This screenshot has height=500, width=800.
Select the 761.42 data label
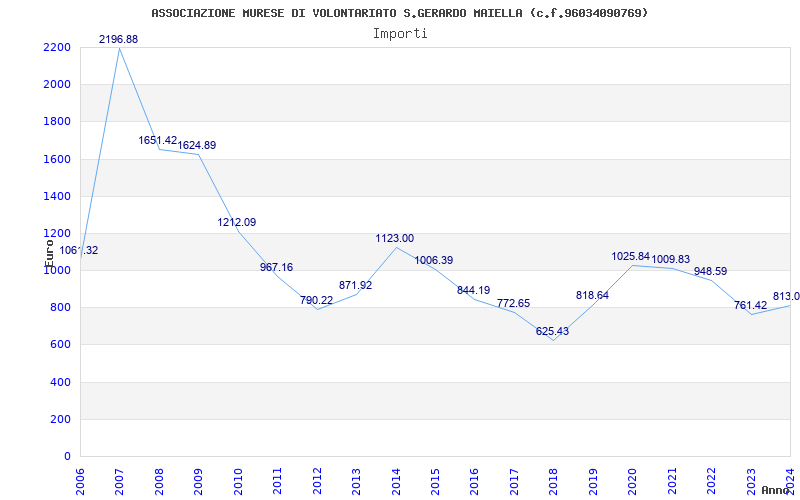tap(751, 306)
